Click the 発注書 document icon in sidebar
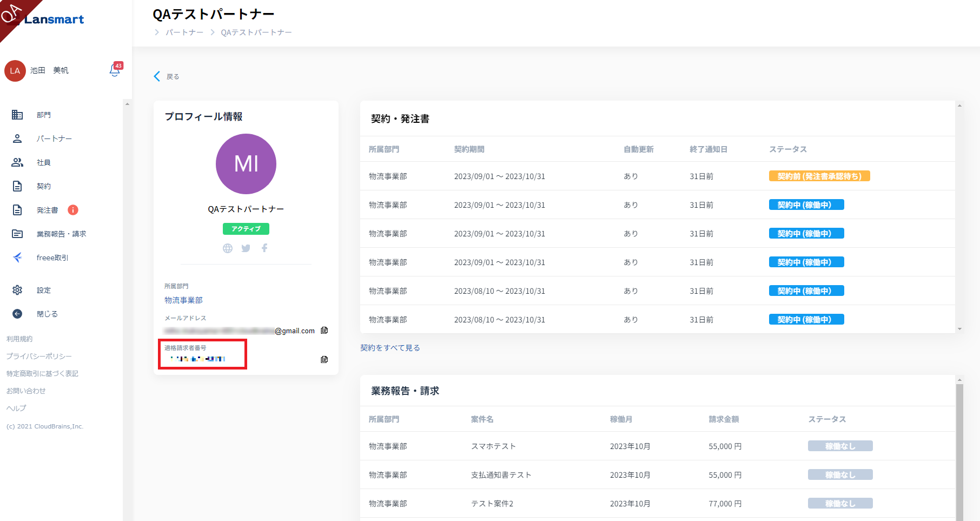The image size is (980, 521). (x=17, y=210)
